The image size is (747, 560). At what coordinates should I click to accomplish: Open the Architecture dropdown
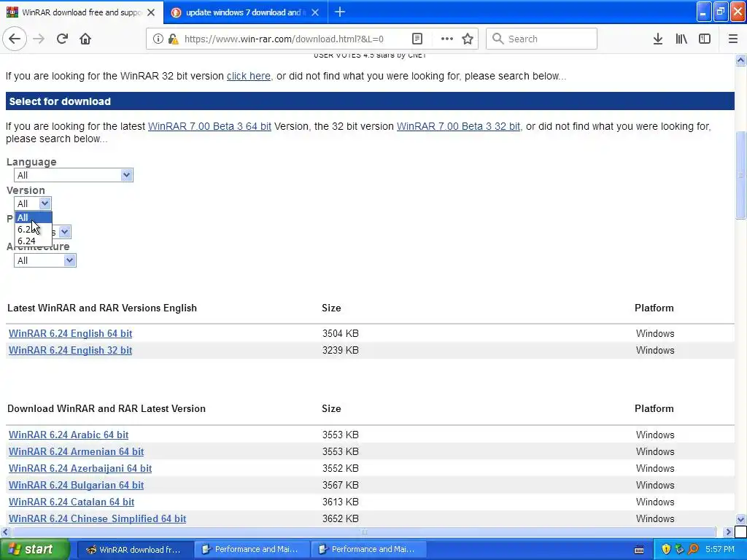coord(44,260)
